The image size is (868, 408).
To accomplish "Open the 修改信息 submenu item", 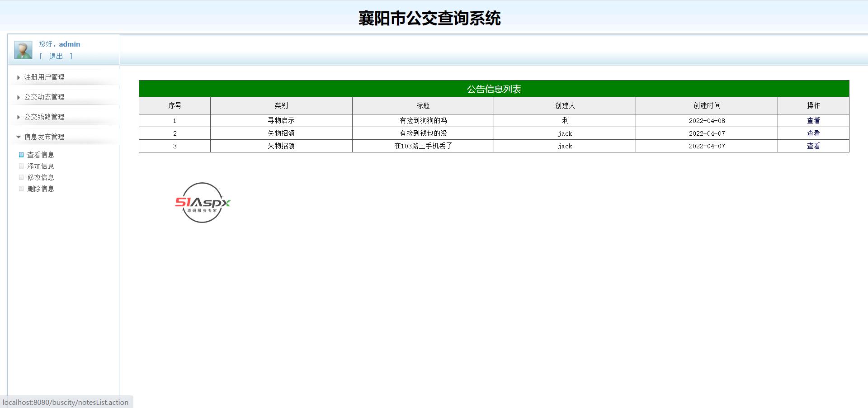I will [41, 177].
